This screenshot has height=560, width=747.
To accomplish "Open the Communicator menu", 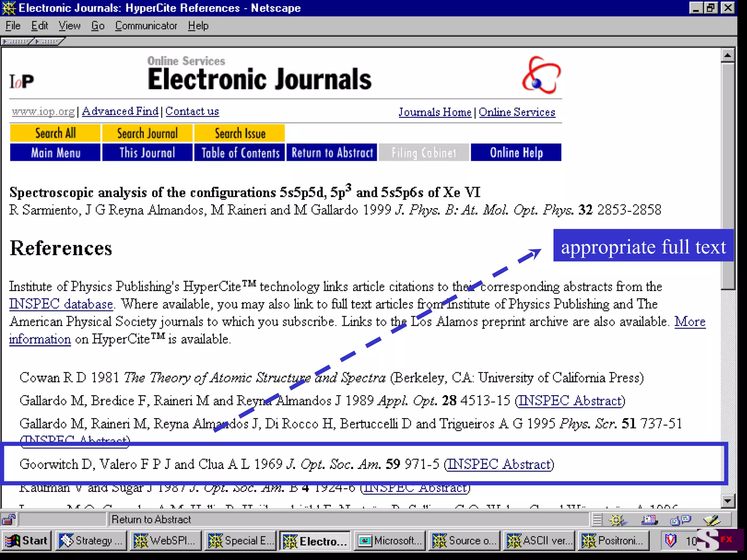I will [x=146, y=26].
